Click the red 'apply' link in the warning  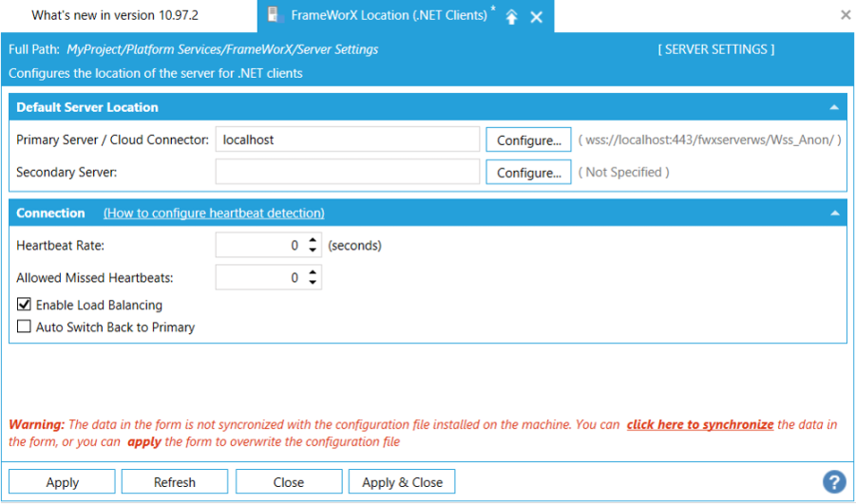click(144, 441)
